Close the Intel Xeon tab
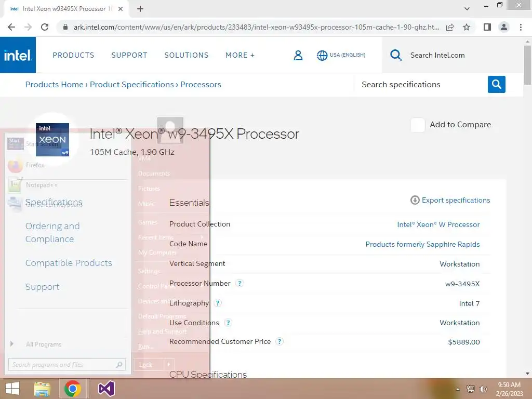The width and height of the screenshot is (532, 399). point(121,9)
